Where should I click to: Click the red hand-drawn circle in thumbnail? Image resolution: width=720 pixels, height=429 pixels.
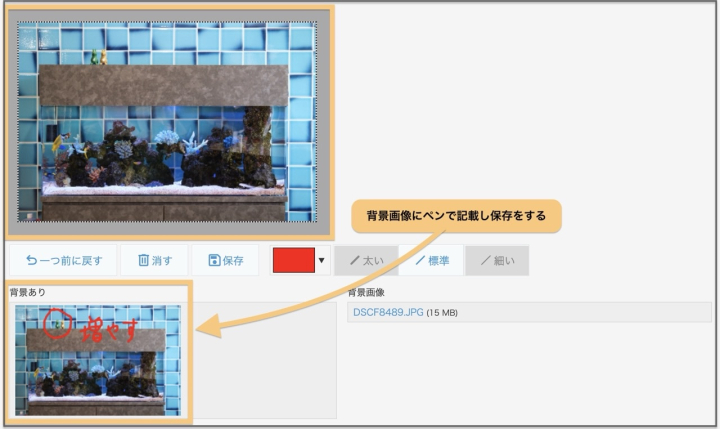(58, 327)
